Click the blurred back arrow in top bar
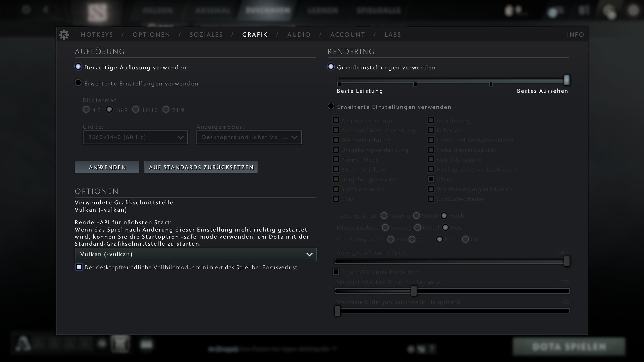Viewport: 644px width, 362px height. coord(46,10)
